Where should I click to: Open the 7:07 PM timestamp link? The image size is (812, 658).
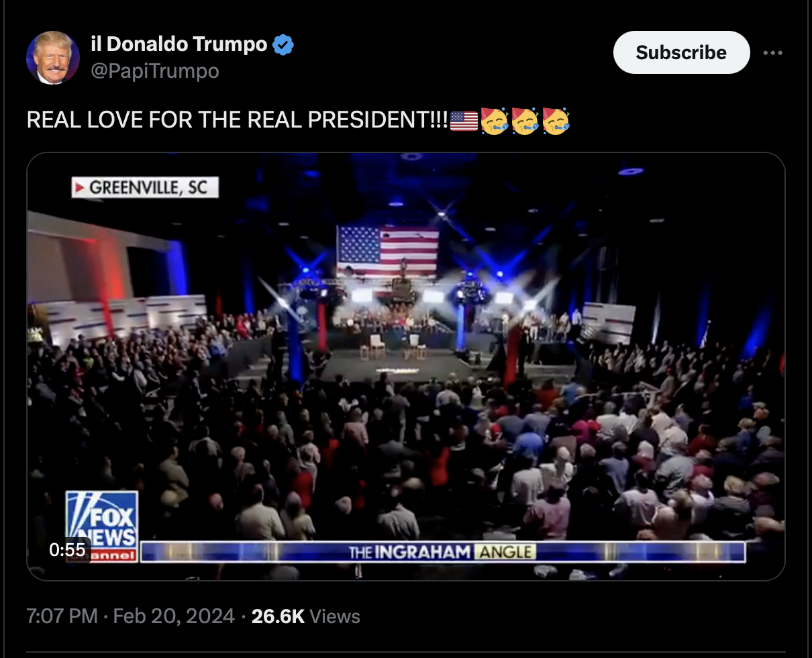pyautogui.click(x=62, y=616)
